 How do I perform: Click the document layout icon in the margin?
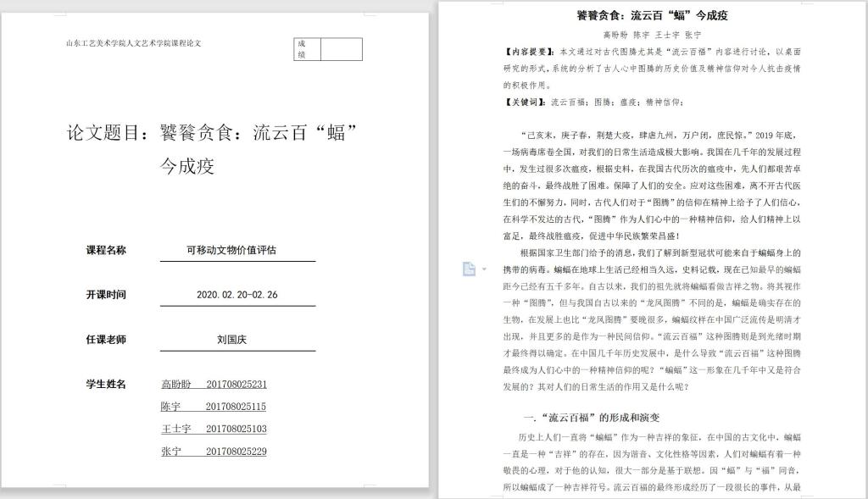pyautogui.click(x=469, y=269)
